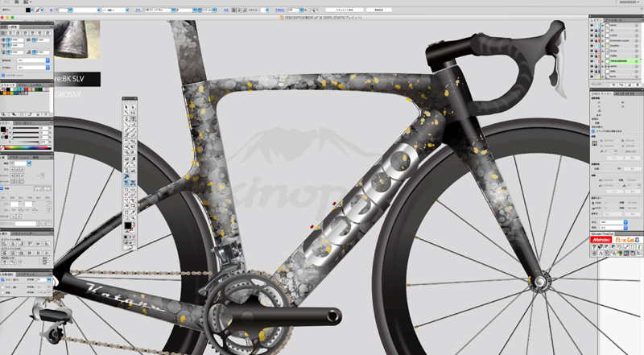Open the パスファインダー tab

coord(23,233)
